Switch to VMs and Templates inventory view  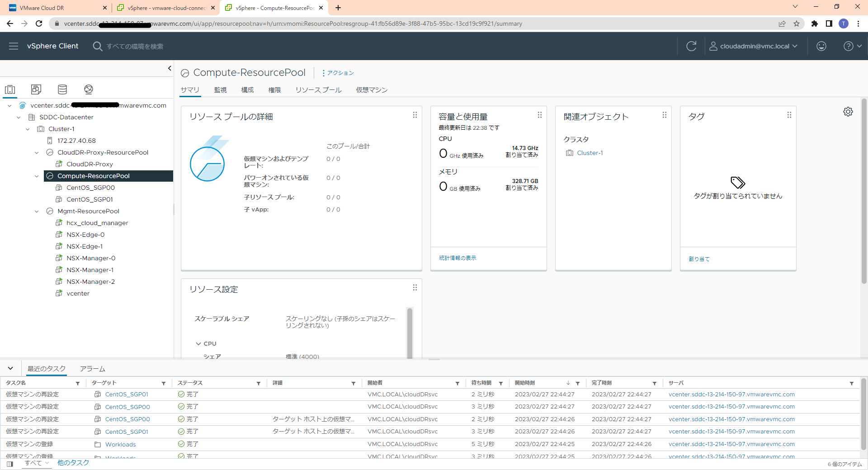click(x=36, y=89)
